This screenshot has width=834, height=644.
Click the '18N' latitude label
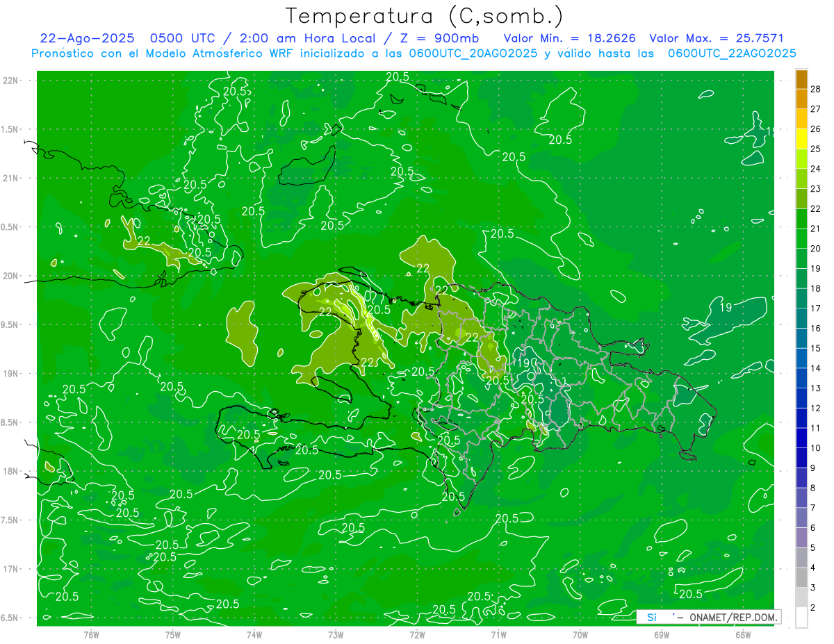coord(10,471)
